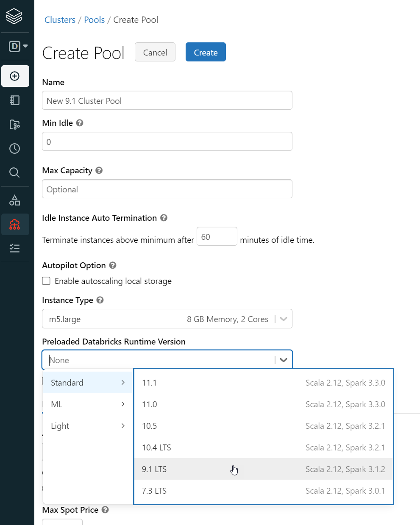This screenshot has height=525, width=420.
Task: Select runtime 11.0 from the list
Action: pos(264,404)
